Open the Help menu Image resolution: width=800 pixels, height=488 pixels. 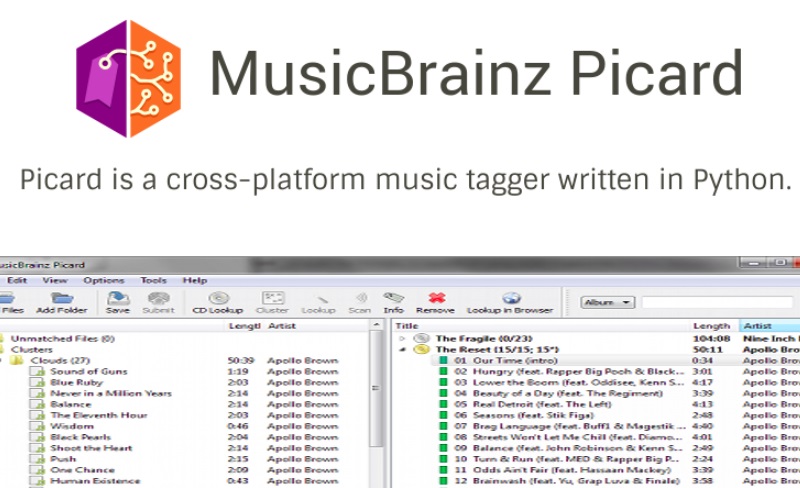click(195, 280)
